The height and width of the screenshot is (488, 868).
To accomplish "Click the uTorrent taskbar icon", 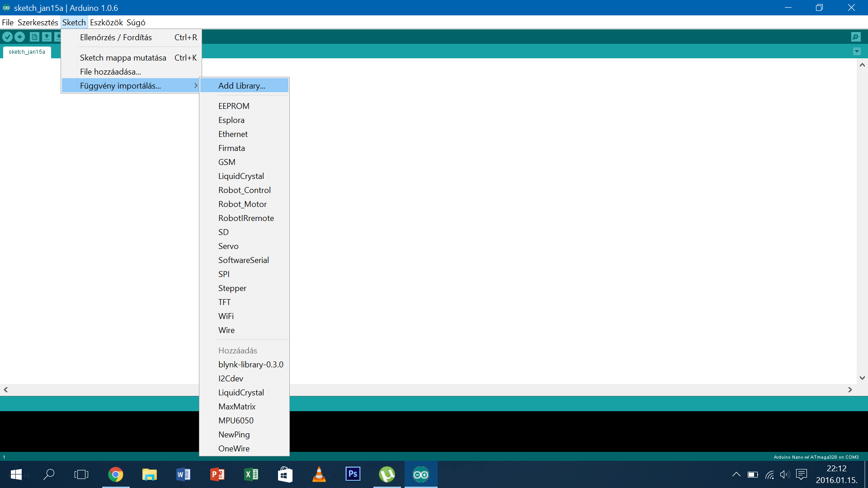I will (x=387, y=474).
